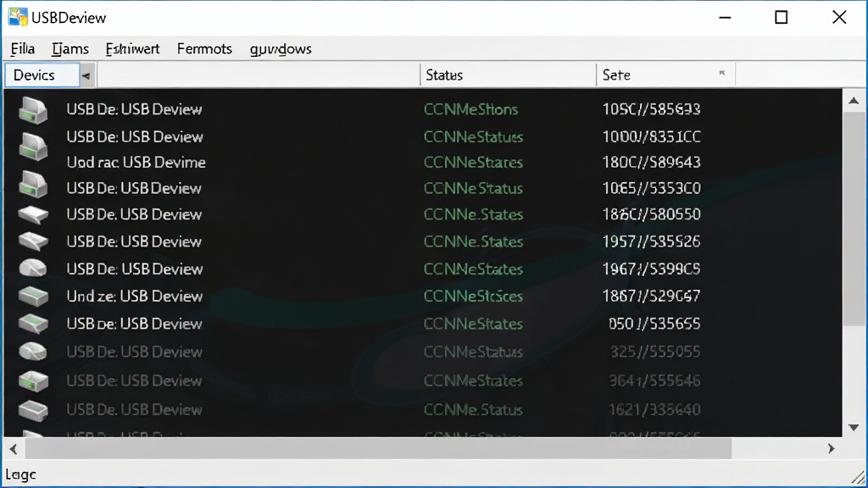This screenshot has width=868, height=488.
Task: Click the 'CCNNeStares' status cell
Action: click(x=473, y=163)
